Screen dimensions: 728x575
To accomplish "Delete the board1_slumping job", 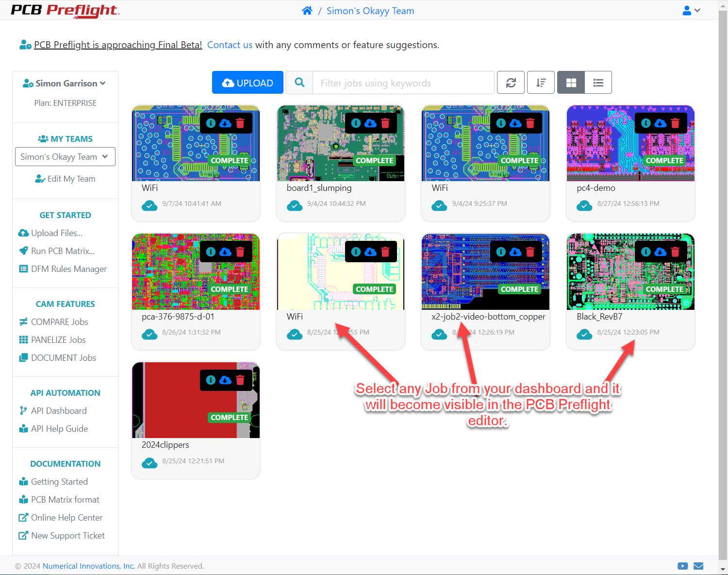I will pos(385,123).
